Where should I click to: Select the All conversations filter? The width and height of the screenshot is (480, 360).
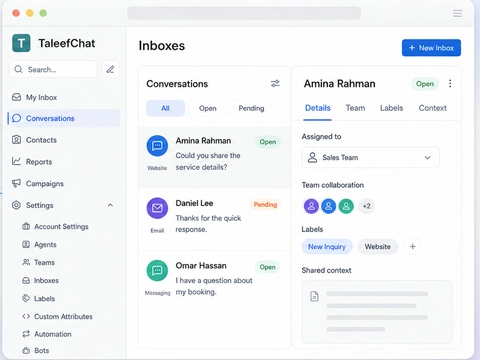[x=165, y=108]
